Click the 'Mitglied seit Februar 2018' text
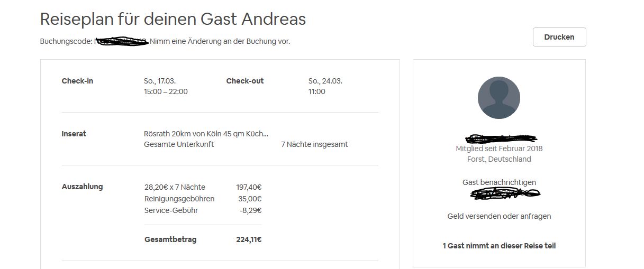 tap(498, 149)
